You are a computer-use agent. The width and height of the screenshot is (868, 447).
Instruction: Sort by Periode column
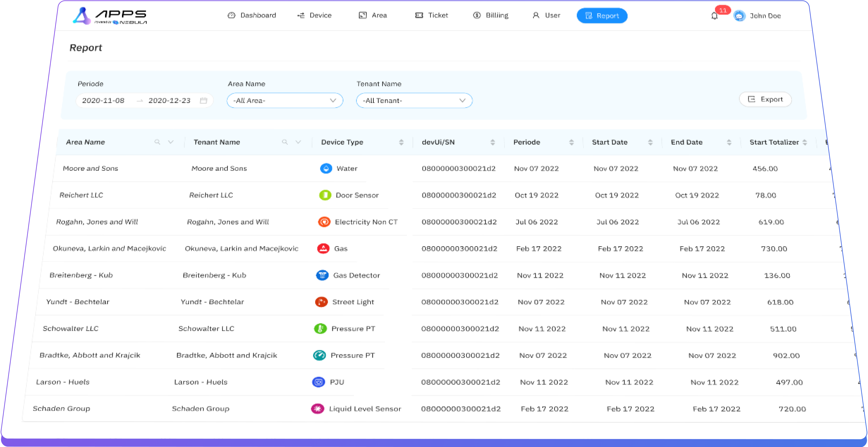(x=571, y=142)
